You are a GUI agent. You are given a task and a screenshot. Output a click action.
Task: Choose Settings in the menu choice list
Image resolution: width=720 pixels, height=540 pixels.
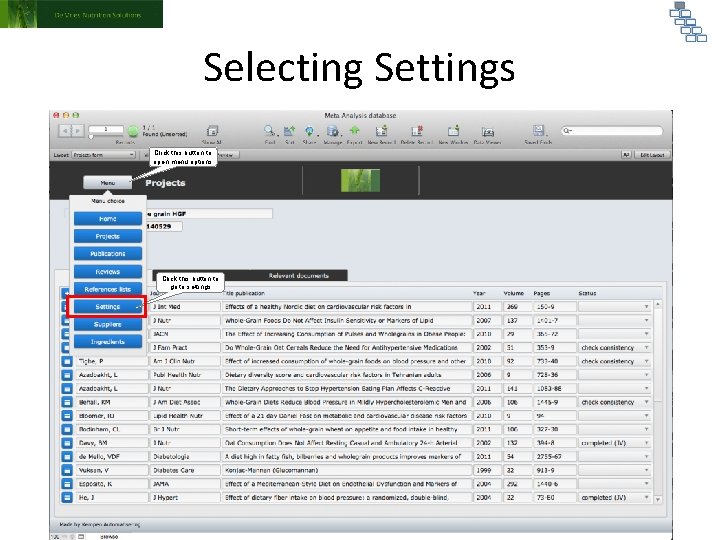[108, 307]
